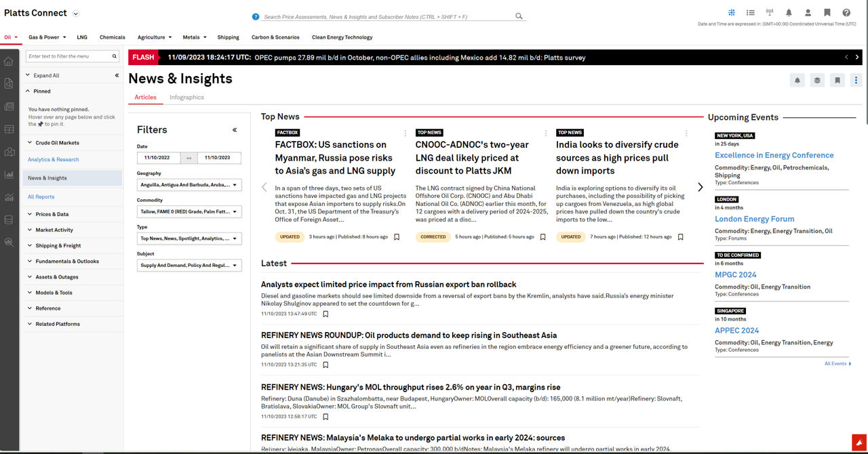Toggle the alert bell next to News & Insights

pyautogui.click(x=797, y=81)
